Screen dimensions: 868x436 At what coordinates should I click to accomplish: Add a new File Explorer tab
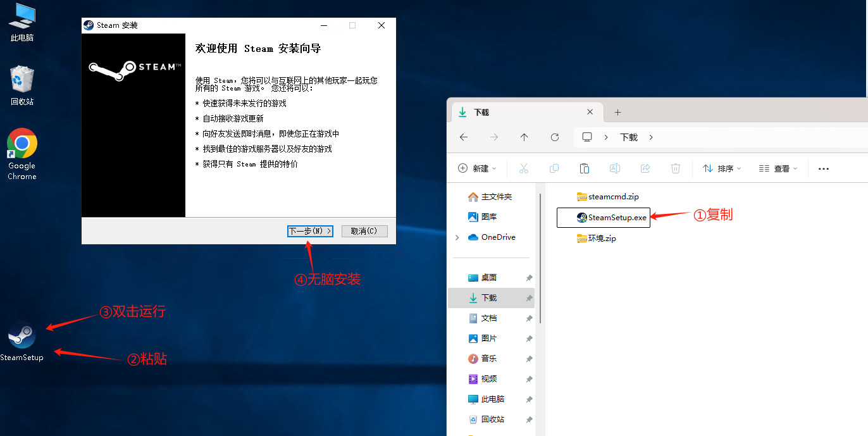point(618,112)
